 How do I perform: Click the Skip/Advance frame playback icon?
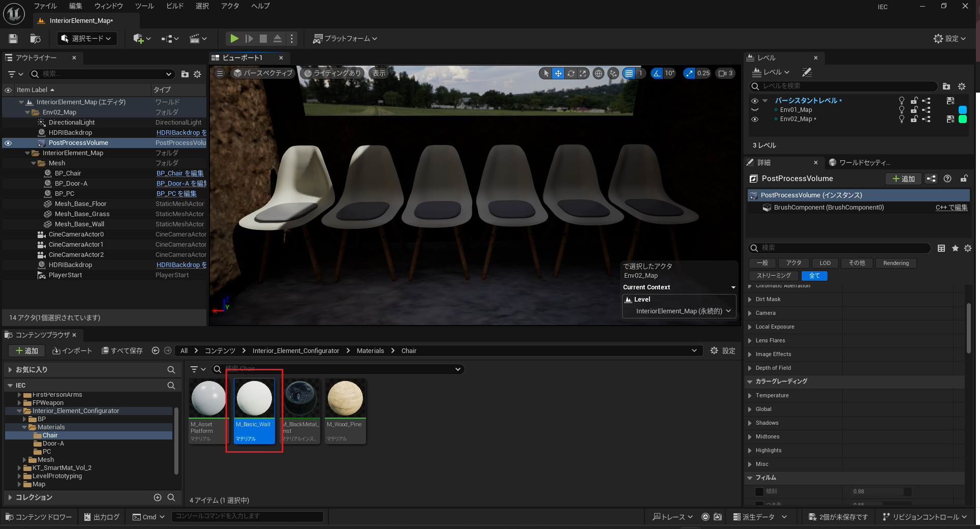pyautogui.click(x=249, y=39)
